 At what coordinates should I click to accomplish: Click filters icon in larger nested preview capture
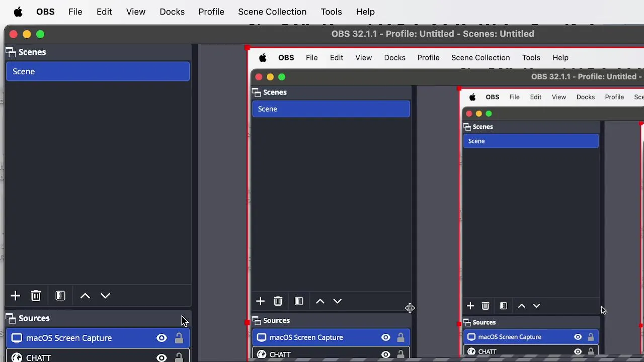pyautogui.click(x=299, y=301)
